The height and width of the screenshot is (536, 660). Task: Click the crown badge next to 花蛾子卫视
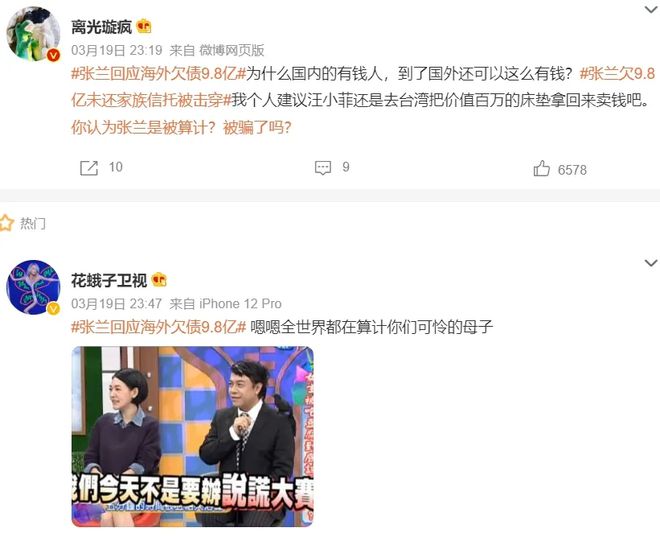coord(159,280)
